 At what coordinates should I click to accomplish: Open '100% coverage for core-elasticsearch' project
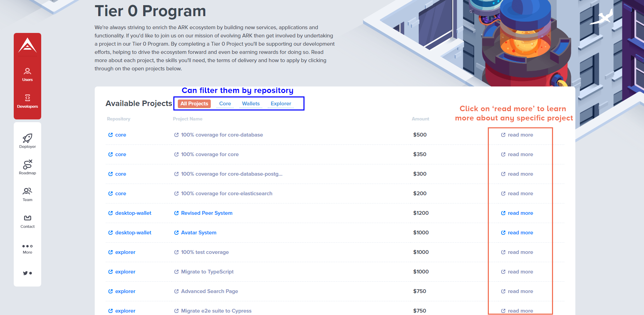click(223, 194)
